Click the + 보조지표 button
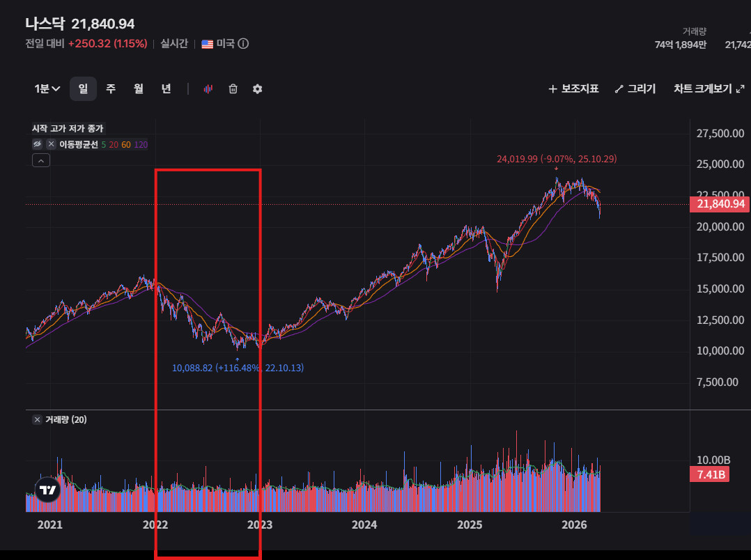Screen dimensions: 751x560 coord(573,89)
